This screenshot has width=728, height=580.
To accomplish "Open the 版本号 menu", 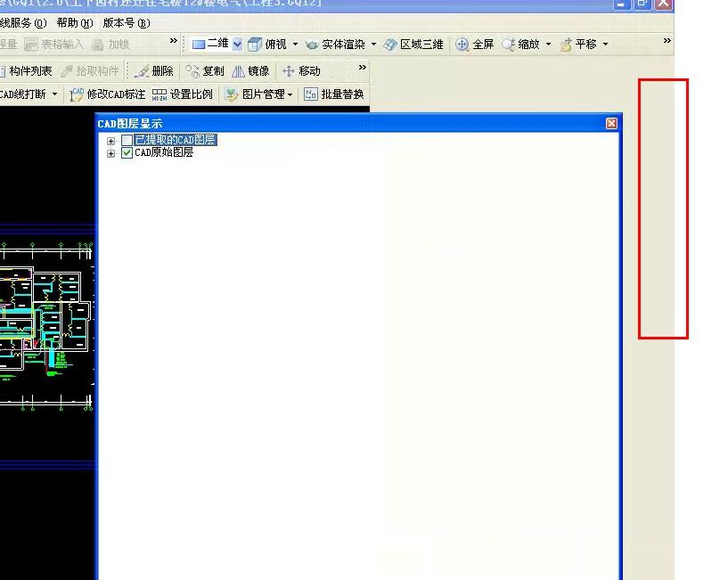I will (x=126, y=23).
